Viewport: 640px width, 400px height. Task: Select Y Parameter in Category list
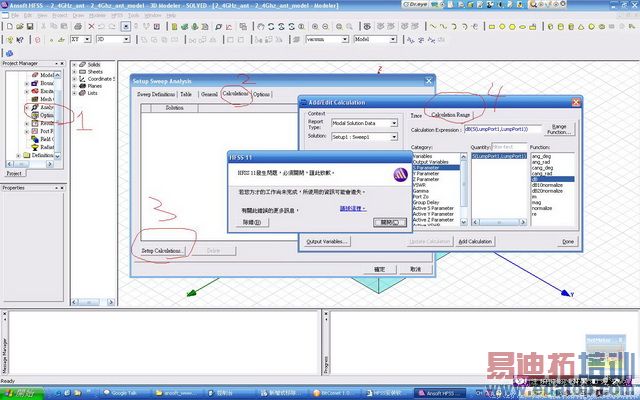[x=426, y=173]
